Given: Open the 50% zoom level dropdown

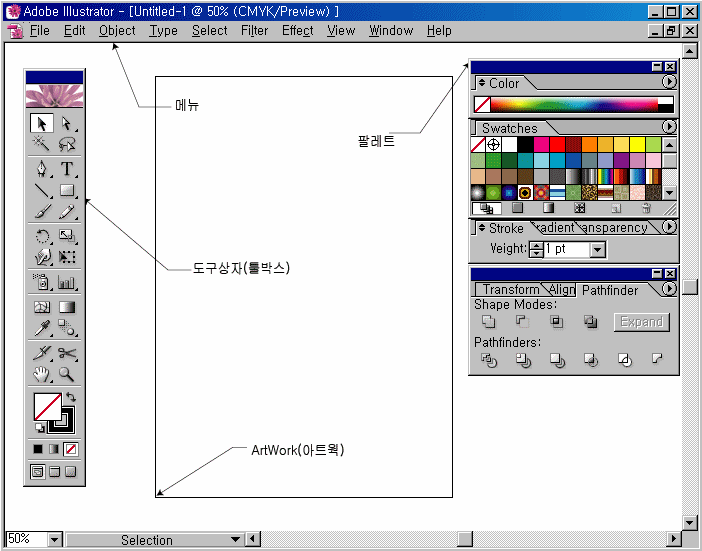Looking at the screenshot, I should pos(54,539).
